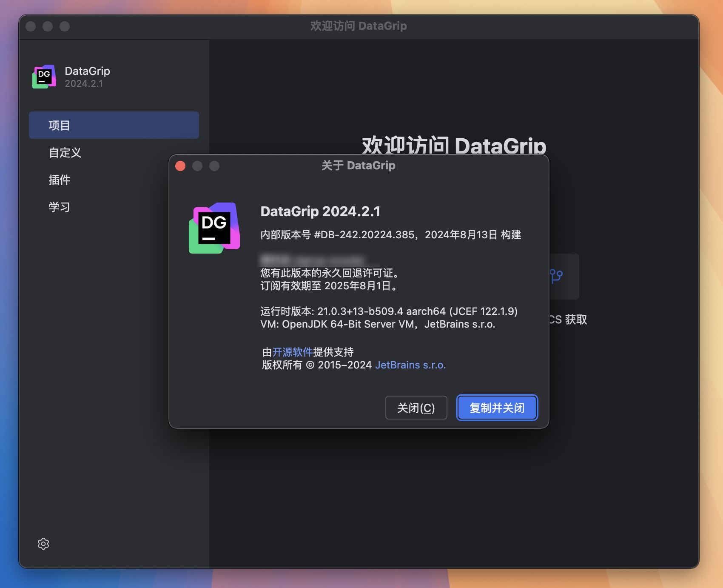Click the 2024.2.1 version under sidebar name
This screenshot has height=588, width=723.
[x=84, y=83]
